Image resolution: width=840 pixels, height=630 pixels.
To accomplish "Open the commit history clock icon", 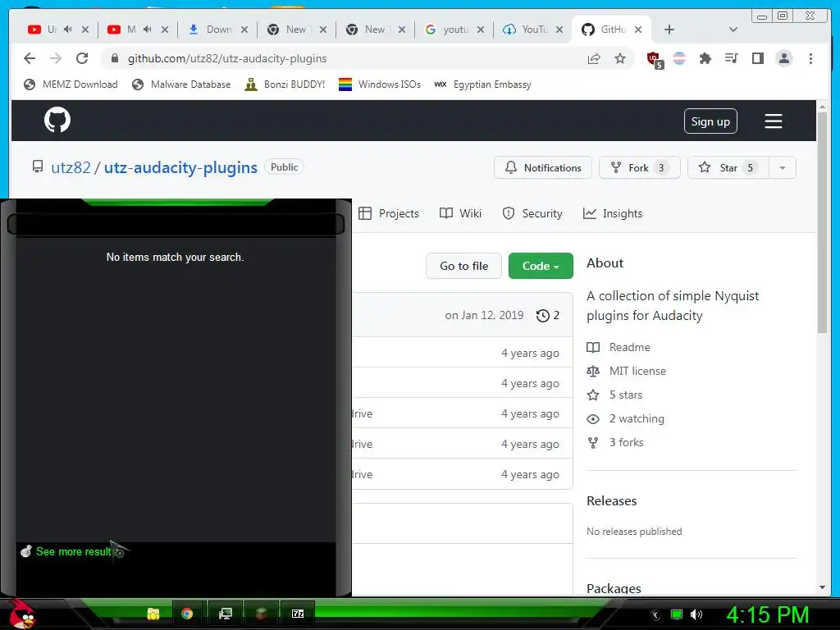I will coord(543,316).
